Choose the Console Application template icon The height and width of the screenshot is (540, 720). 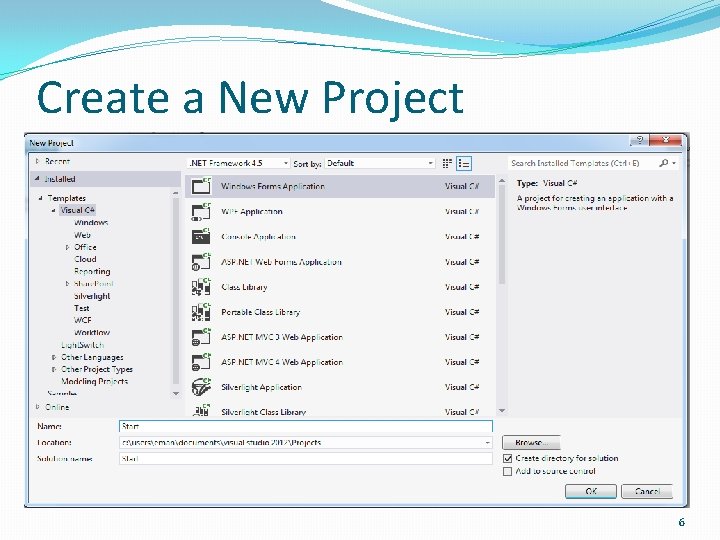(x=201, y=236)
